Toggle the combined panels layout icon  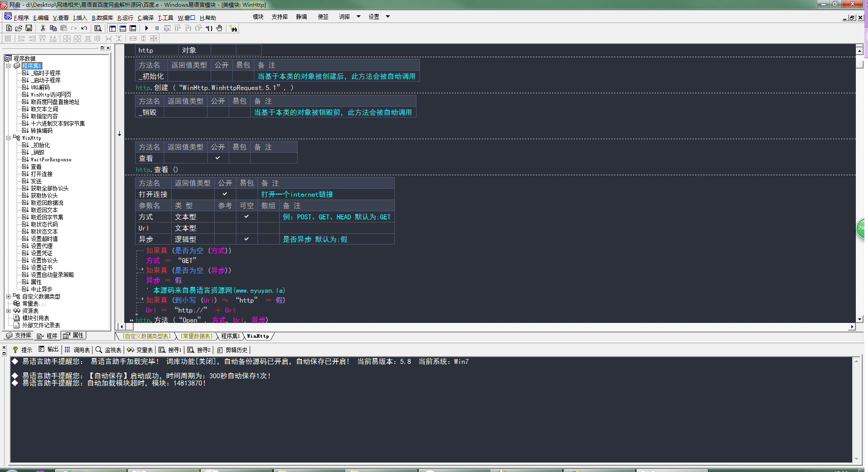(x=133, y=28)
